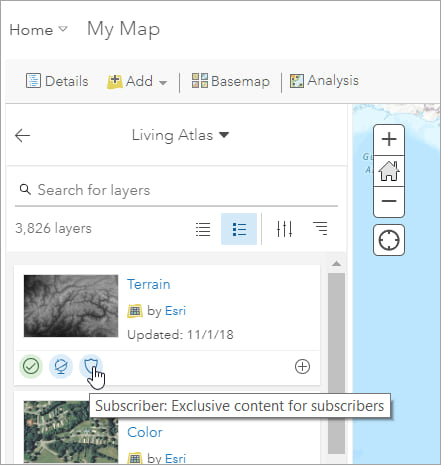Open the Basemap gallery
This screenshot has width=441, height=465.
(x=231, y=81)
